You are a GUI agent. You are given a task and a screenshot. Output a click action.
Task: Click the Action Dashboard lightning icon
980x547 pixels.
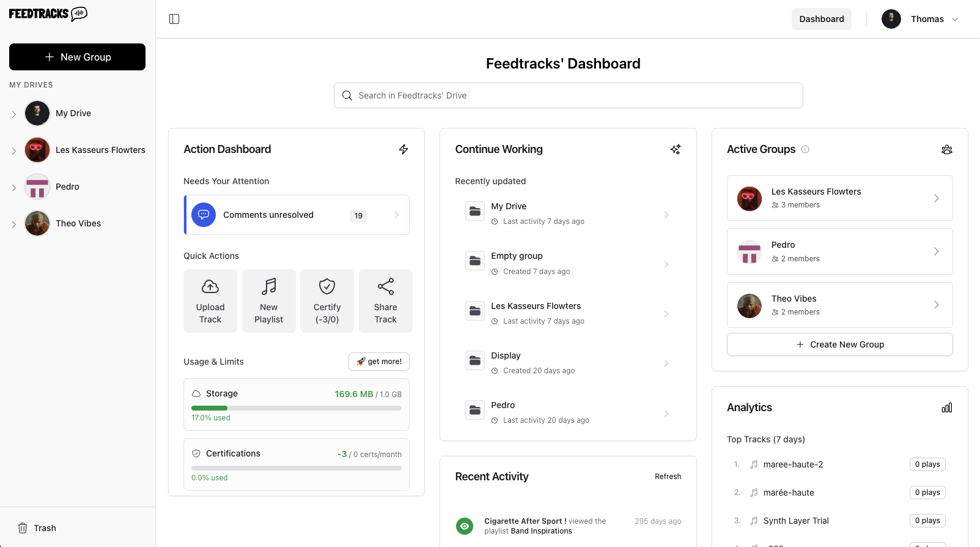403,149
